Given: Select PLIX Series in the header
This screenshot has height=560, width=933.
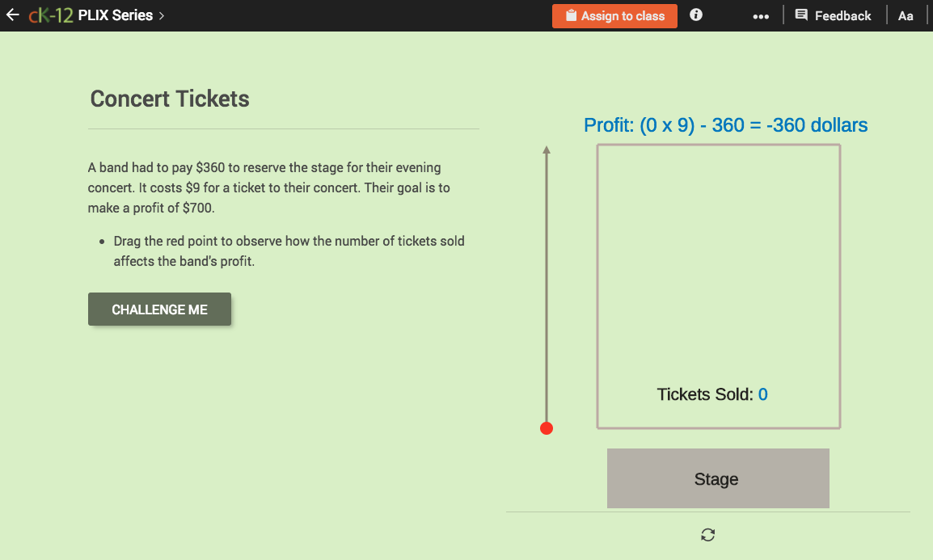Looking at the screenshot, I should 116,15.
